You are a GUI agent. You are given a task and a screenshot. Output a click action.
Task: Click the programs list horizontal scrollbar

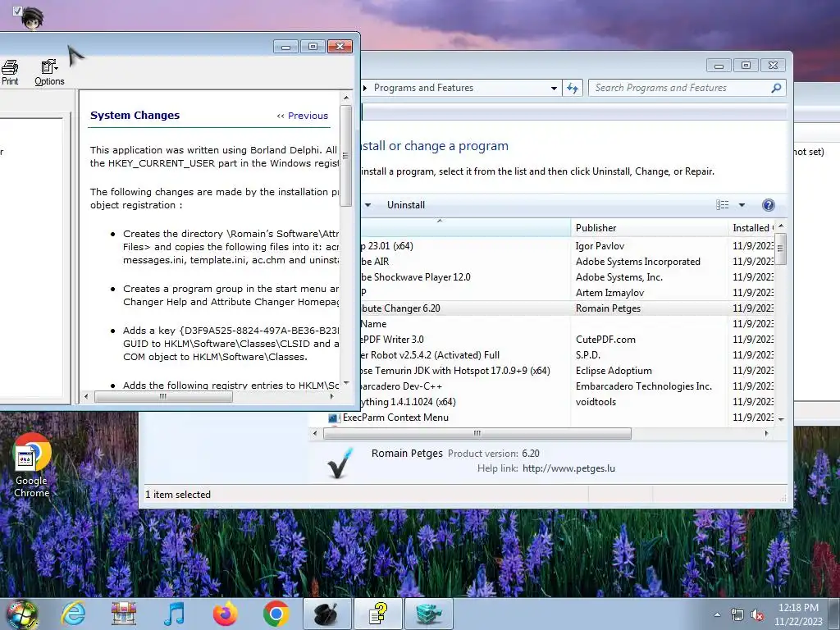coord(477,433)
